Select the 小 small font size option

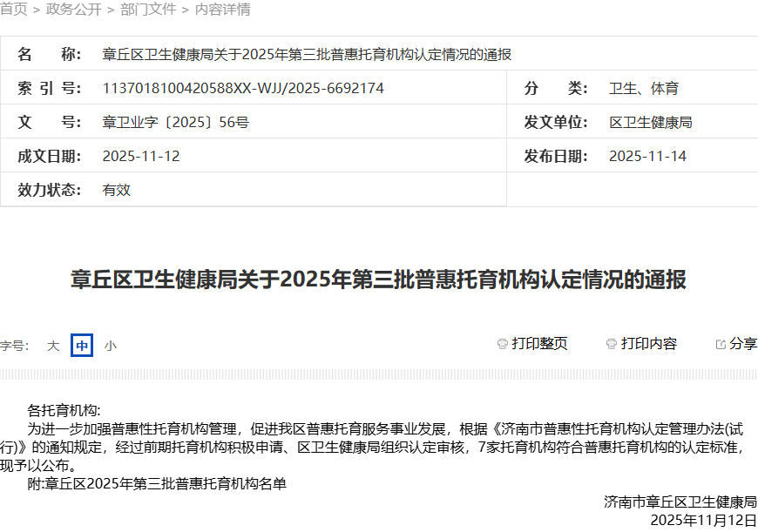point(111,346)
